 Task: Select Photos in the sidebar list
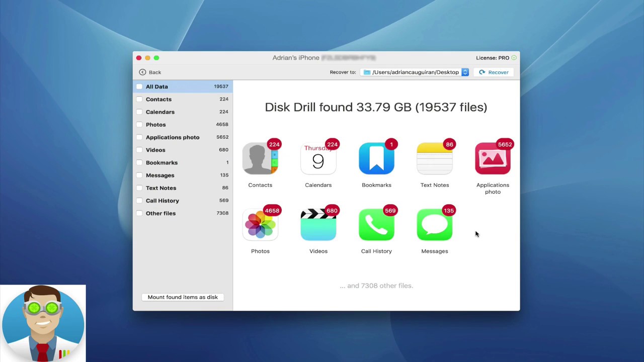pos(182,125)
